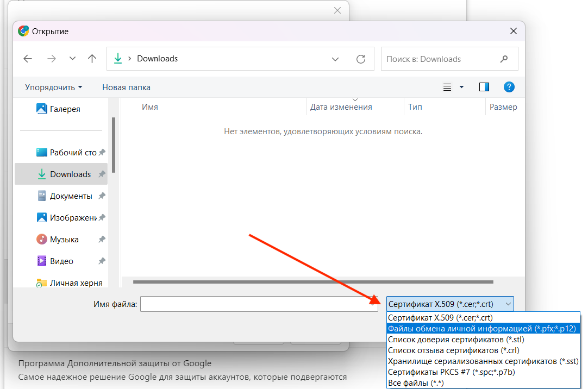Sort by the Размер column header

(x=504, y=107)
